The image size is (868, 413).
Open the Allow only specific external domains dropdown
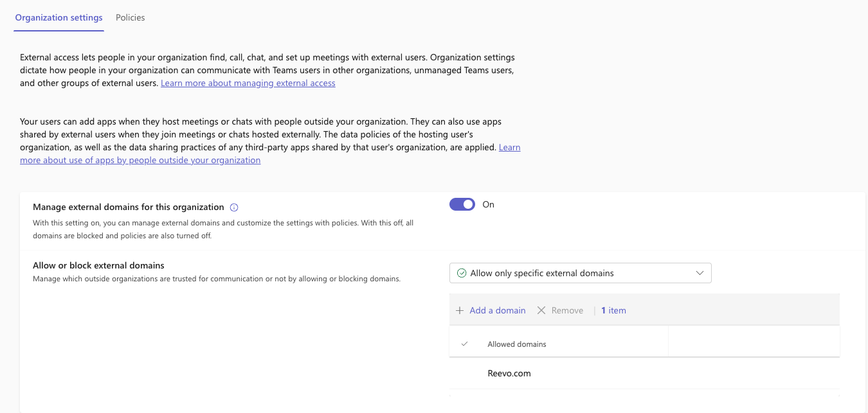(580, 273)
